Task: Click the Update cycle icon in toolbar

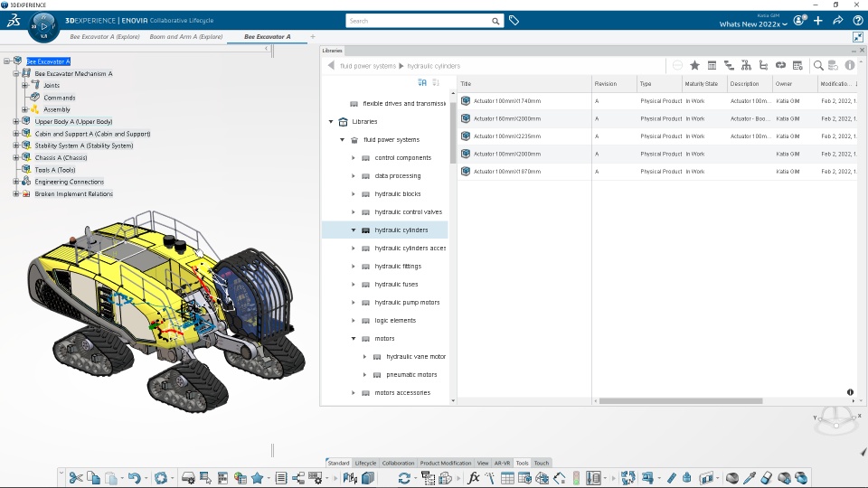Action: click(x=161, y=477)
